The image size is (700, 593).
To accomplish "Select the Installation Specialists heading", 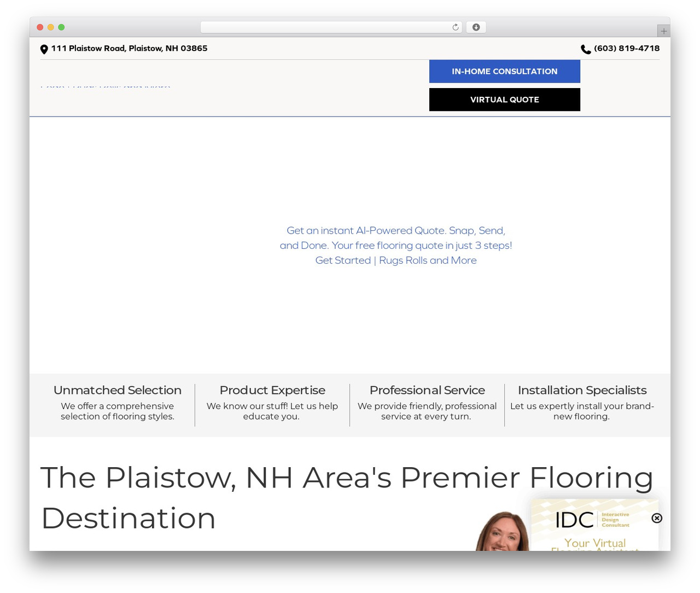I will pos(582,391).
